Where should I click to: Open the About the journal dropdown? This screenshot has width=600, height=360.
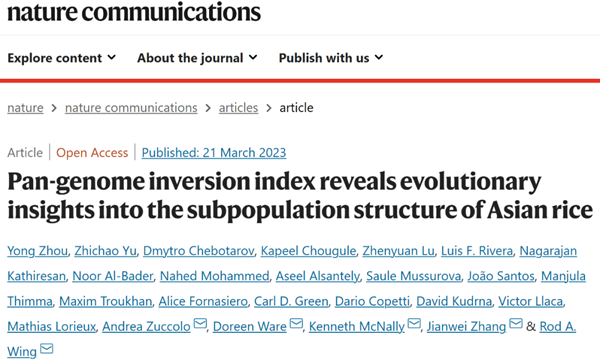[x=197, y=58]
